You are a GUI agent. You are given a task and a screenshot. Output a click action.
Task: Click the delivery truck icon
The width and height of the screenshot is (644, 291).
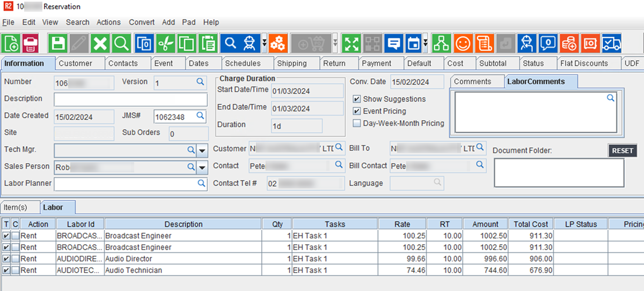611,43
